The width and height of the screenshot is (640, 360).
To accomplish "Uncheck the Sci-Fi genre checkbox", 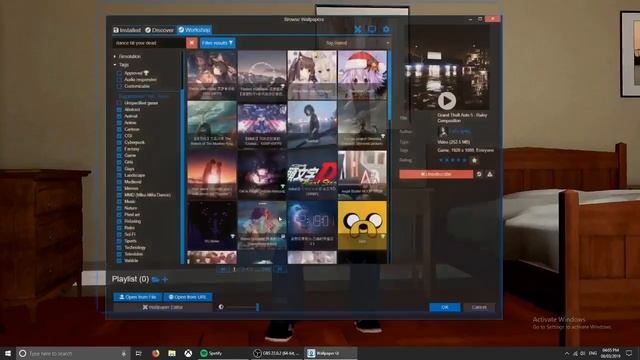I will click(x=120, y=234).
